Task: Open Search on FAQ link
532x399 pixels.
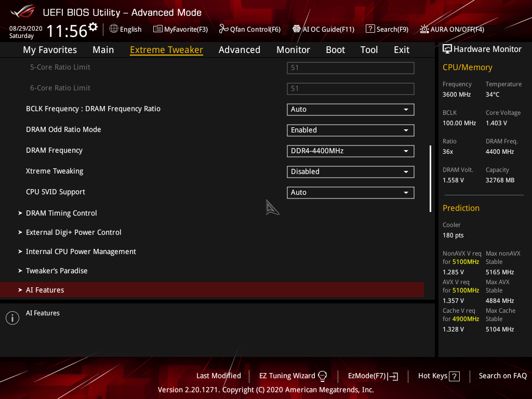Action: [x=503, y=376]
